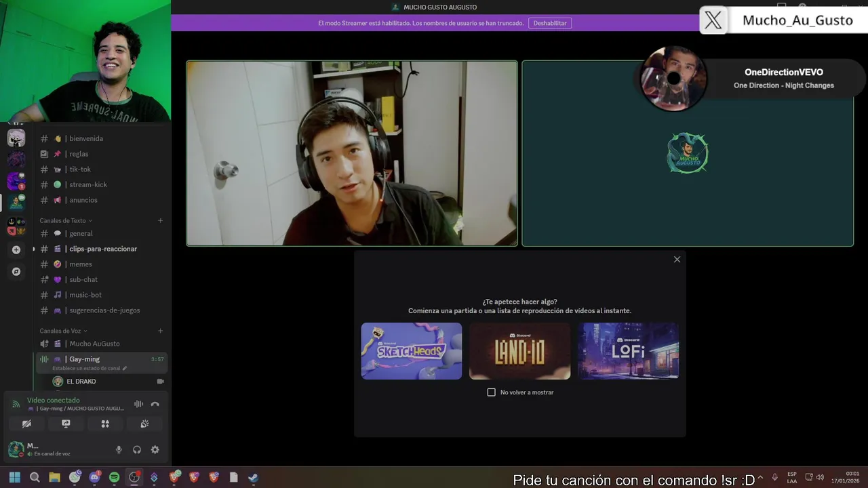The width and height of the screenshot is (868, 488).
Task: Open the server folder in the server list
Action: (x=16, y=226)
